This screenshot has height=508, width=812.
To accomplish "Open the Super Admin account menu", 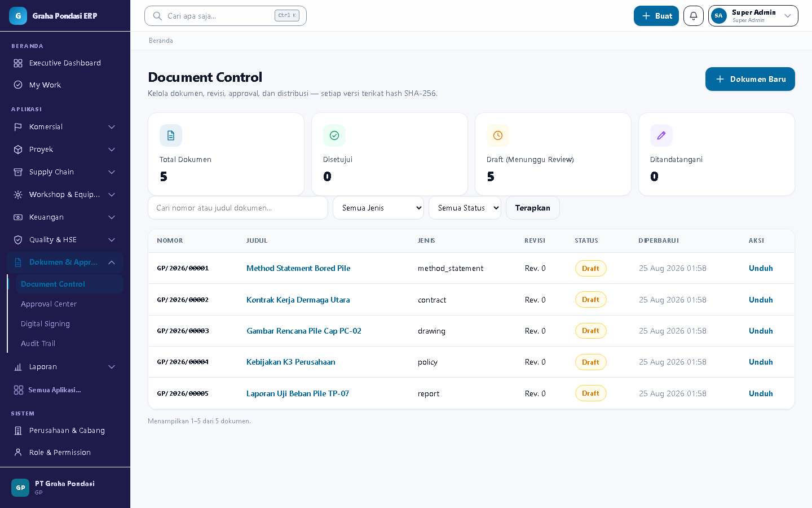I will tap(753, 16).
